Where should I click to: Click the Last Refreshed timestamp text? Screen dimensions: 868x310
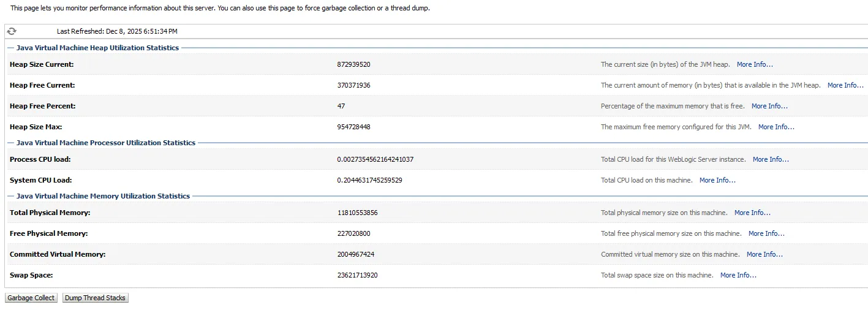click(117, 31)
